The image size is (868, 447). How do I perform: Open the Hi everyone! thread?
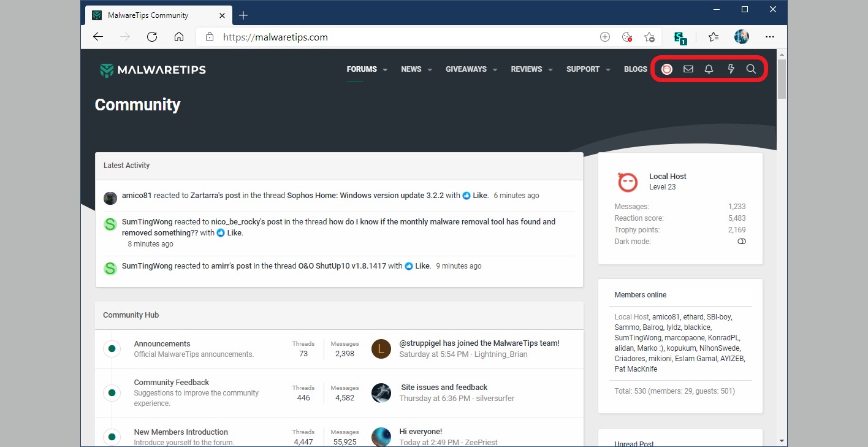pos(421,432)
